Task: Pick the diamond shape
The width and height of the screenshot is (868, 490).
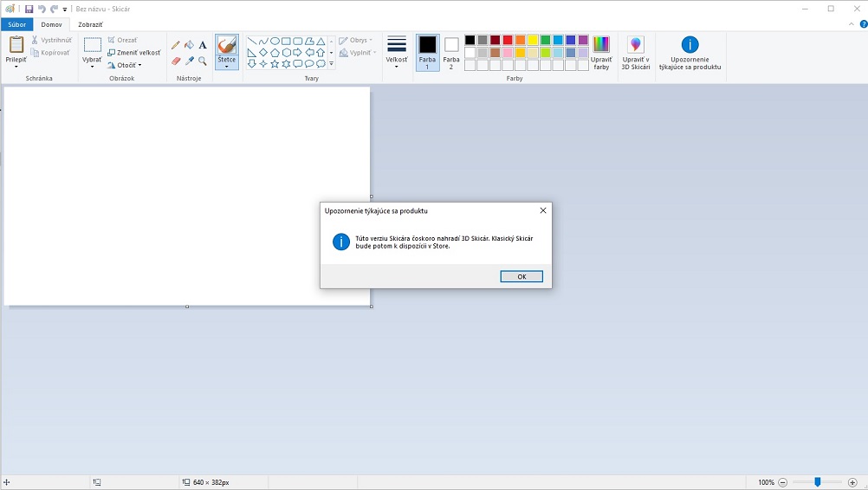Action: point(263,53)
